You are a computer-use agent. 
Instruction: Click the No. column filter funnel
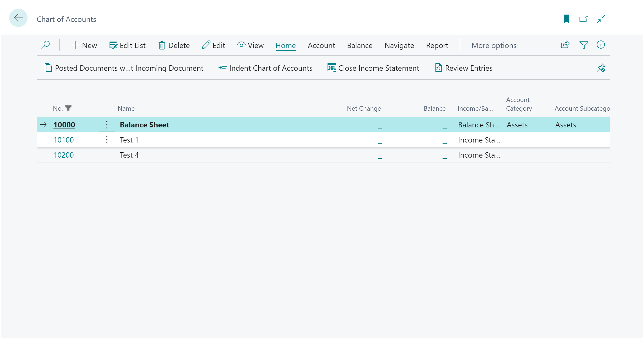(68, 108)
